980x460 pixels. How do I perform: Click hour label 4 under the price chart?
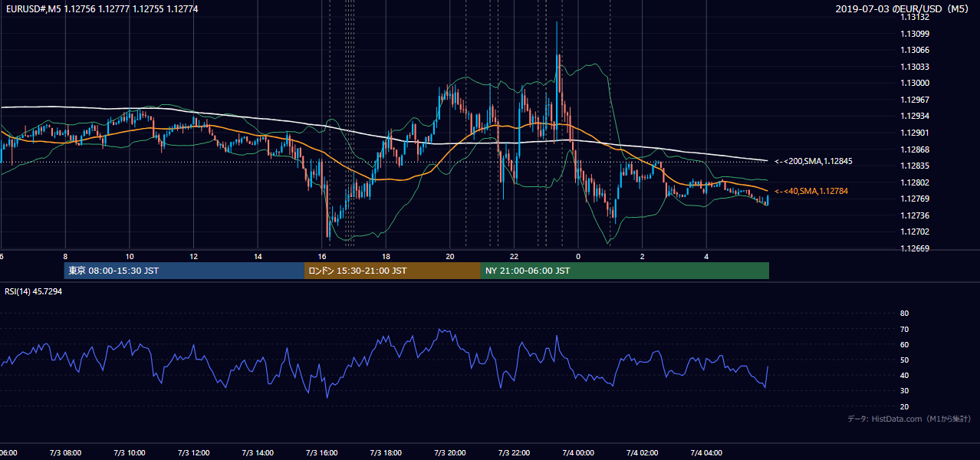coord(706,256)
